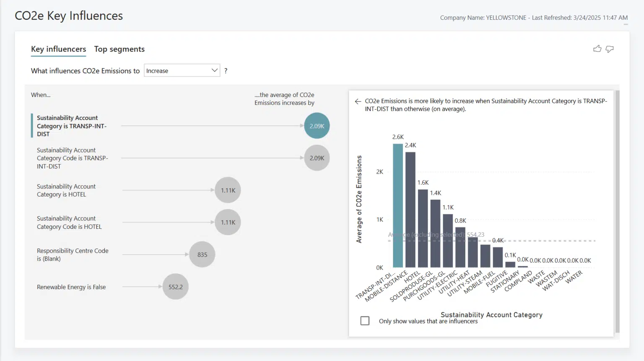Image resolution: width=644 pixels, height=361 pixels.
Task: Click the 1.6K HOTEL bar in chart
Action: 423,228
